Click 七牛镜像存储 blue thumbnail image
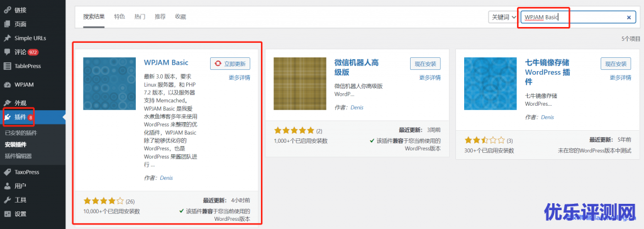Viewport: 644px width, 229px height. pos(491,84)
